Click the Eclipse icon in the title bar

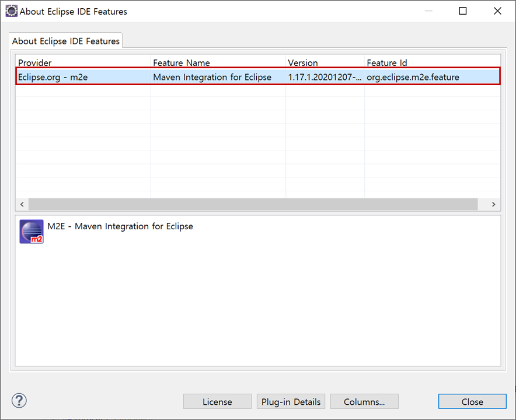pyautogui.click(x=11, y=11)
